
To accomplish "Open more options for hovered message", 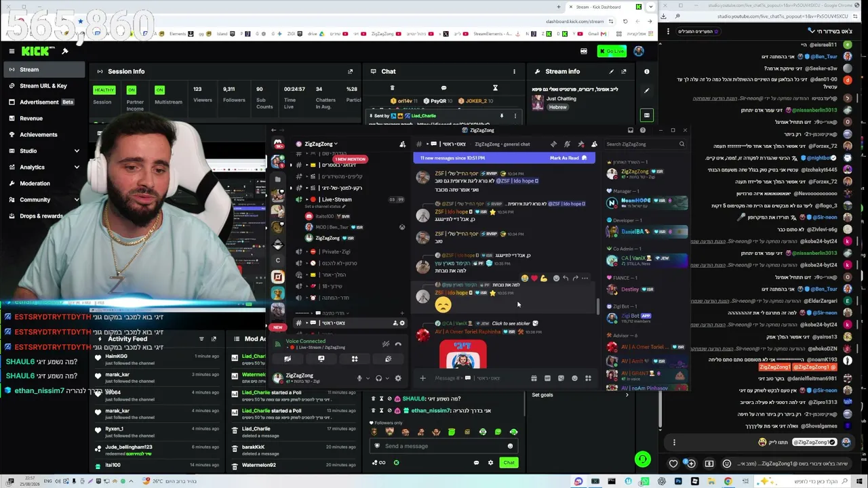I will coord(585,278).
